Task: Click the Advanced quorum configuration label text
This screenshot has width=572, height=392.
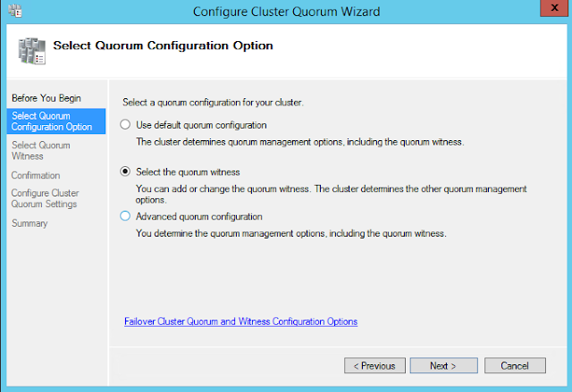Action: [x=199, y=216]
